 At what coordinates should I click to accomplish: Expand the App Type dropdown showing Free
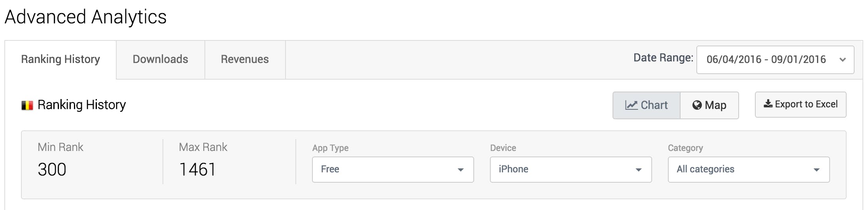pos(393,170)
